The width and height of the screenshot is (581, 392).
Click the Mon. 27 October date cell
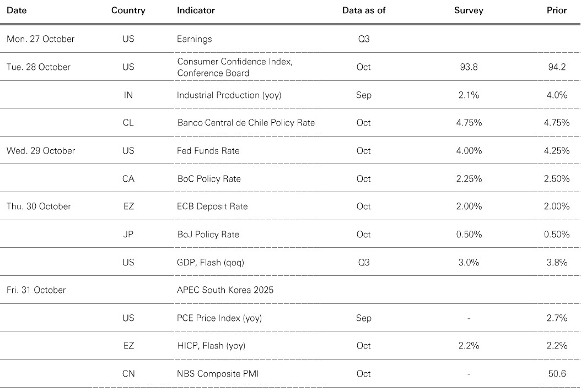click(40, 39)
